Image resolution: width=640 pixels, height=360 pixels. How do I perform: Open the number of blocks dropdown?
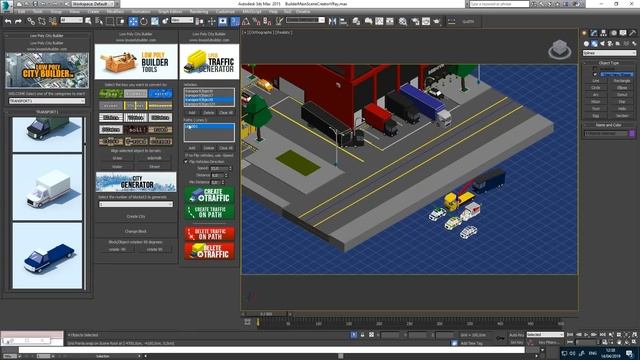click(x=136, y=204)
